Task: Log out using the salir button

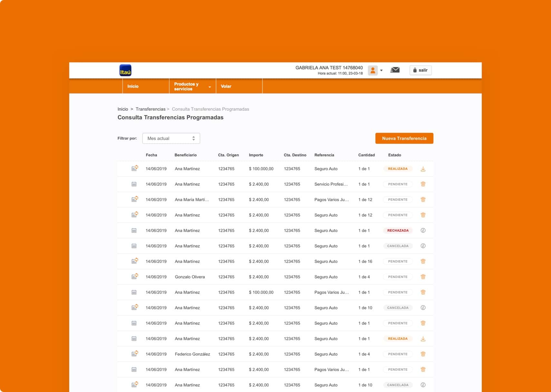Action: click(420, 70)
